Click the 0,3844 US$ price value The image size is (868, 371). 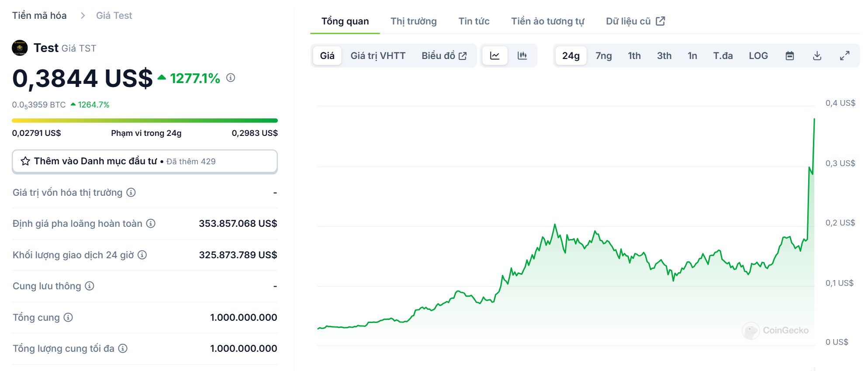pyautogui.click(x=83, y=78)
